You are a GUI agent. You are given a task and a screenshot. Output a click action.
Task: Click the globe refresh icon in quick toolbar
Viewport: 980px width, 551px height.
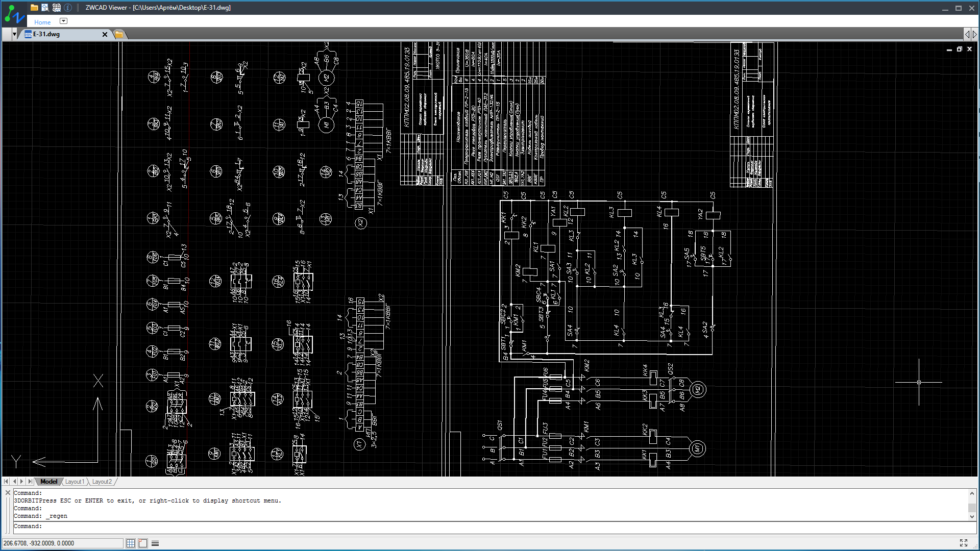[57, 8]
